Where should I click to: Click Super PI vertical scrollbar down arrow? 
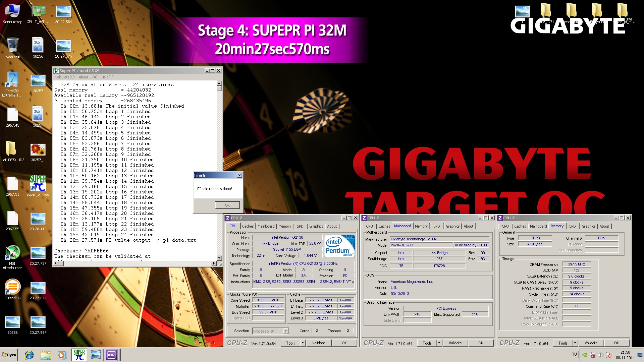[219, 258]
